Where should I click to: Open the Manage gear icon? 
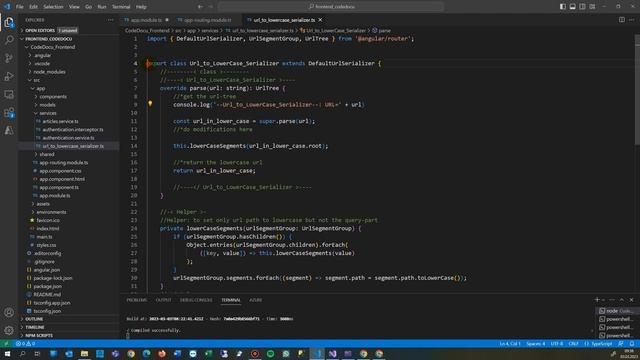pyautogui.click(x=9, y=330)
